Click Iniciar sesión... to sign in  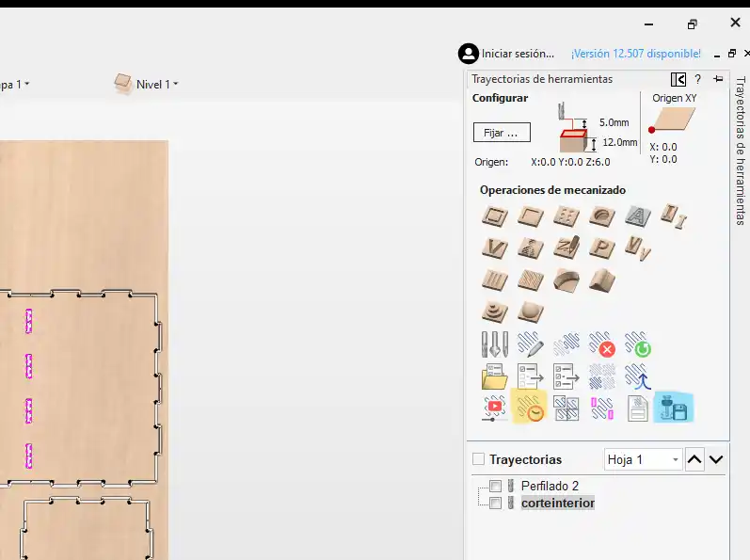click(518, 54)
